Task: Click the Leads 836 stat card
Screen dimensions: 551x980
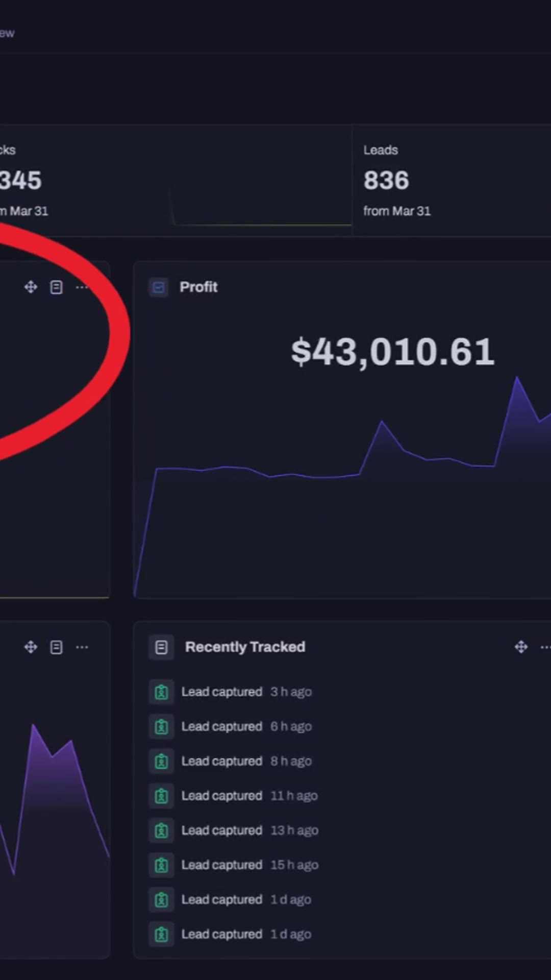Action: [452, 181]
